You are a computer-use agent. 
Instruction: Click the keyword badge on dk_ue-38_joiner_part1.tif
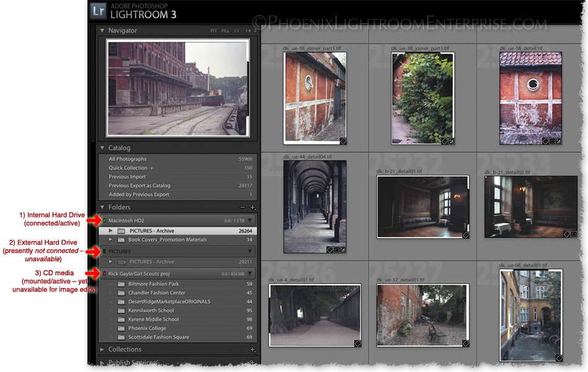point(343,141)
